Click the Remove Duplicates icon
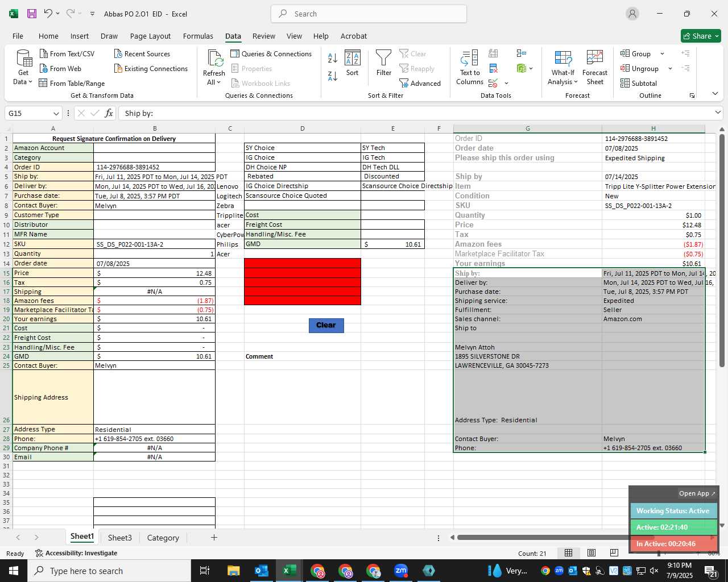Image resolution: width=728 pixels, height=582 pixels. click(493, 68)
